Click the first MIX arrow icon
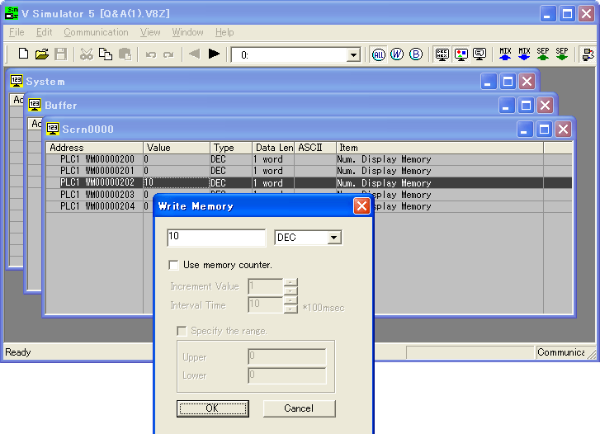Viewport: 600px width, 434px height. (504, 54)
